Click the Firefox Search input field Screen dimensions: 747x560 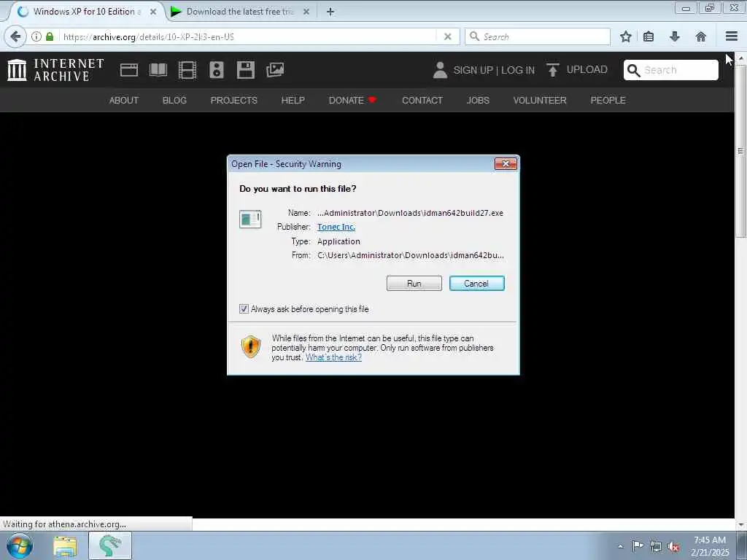point(538,36)
